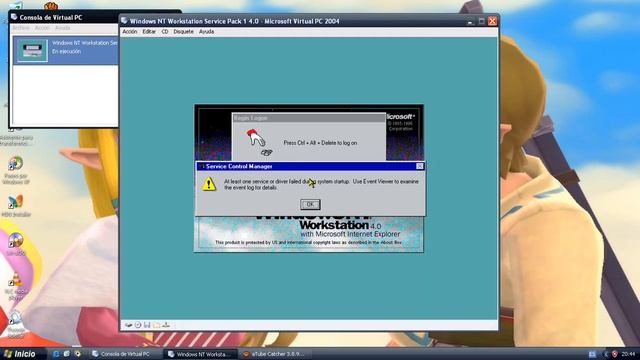
Task: Click the hard disk activity icon in Virtual PC status bar
Action: click(x=128, y=325)
